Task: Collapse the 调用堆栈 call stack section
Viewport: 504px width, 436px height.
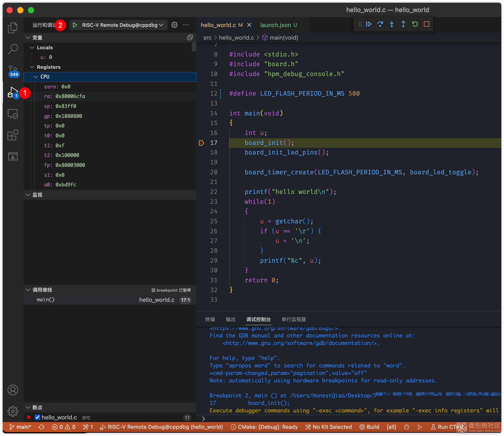Action: click(x=28, y=290)
